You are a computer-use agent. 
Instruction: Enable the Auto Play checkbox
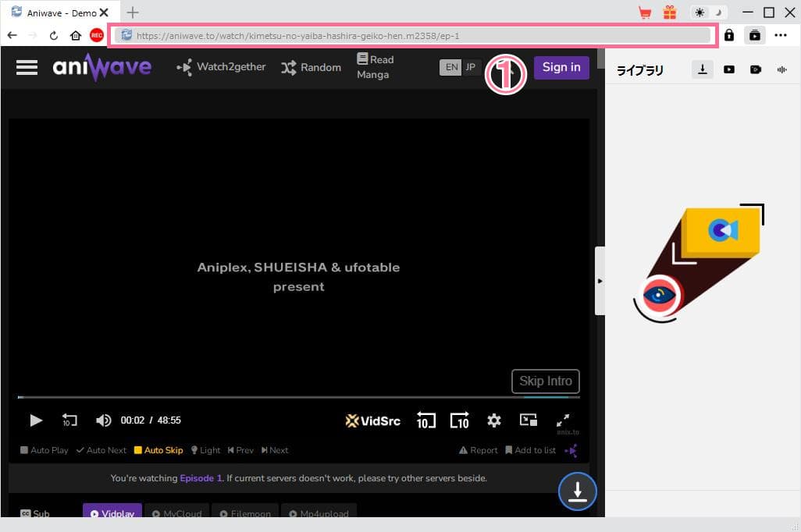(x=25, y=450)
